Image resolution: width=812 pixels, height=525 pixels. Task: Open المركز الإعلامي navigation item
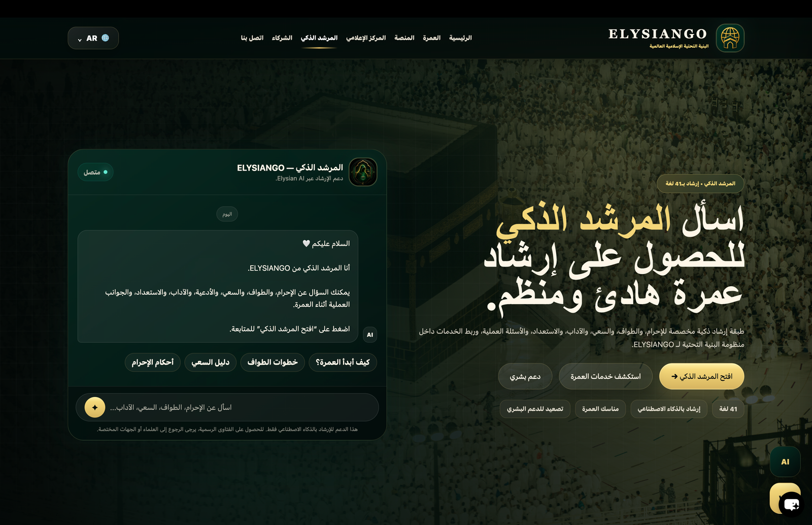[x=366, y=38]
